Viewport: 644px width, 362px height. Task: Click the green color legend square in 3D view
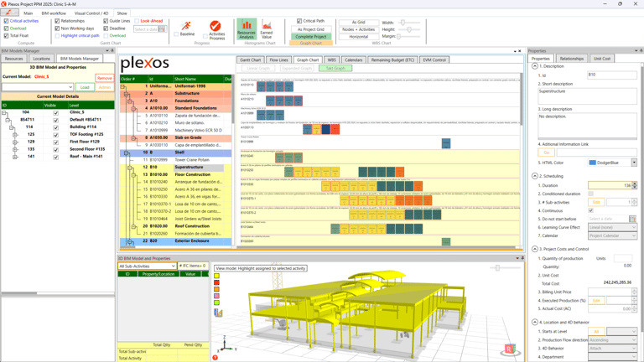[216, 303]
